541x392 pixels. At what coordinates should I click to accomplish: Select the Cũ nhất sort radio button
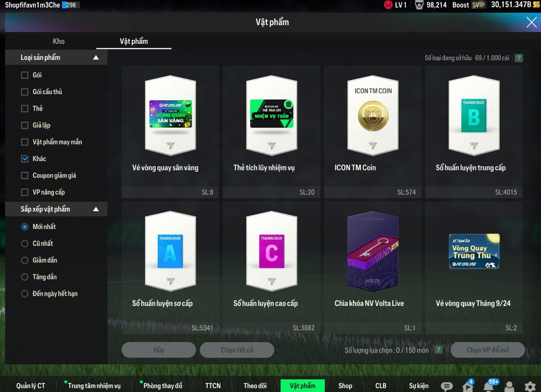(25, 244)
